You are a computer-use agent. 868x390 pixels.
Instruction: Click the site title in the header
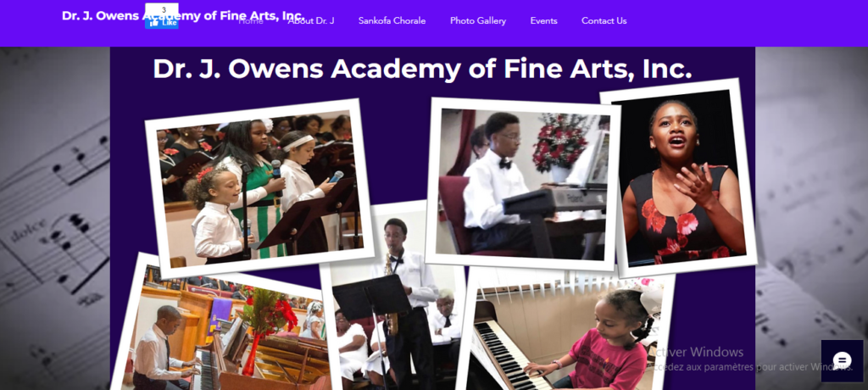point(183,15)
